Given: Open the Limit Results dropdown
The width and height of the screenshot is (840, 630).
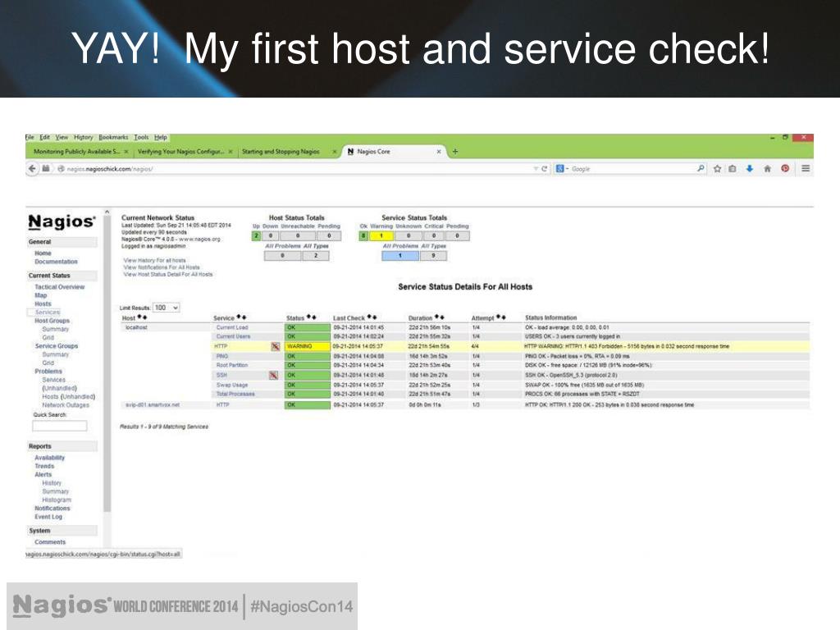Looking at the screenshot, I should (166, 308).
